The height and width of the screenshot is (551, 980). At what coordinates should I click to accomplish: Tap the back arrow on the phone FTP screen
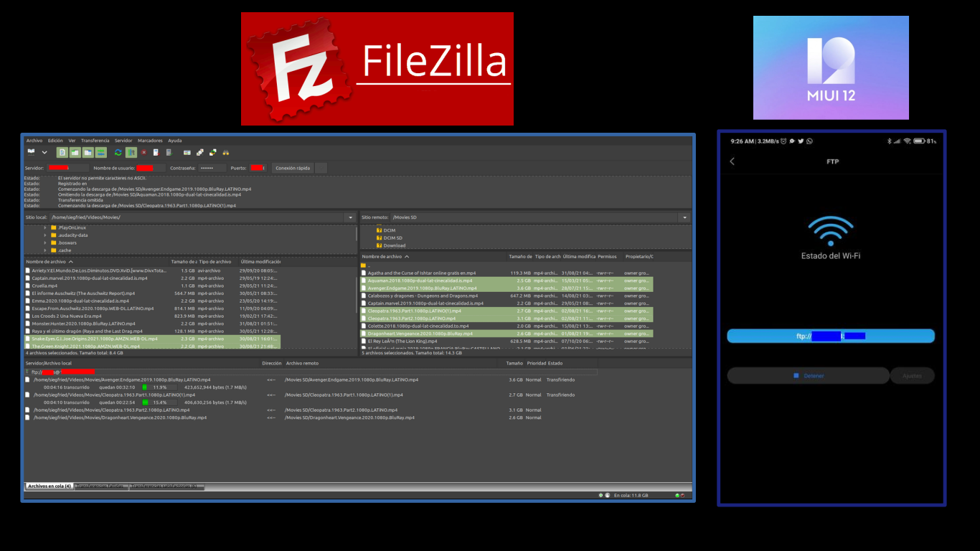(x=732, y=161)
